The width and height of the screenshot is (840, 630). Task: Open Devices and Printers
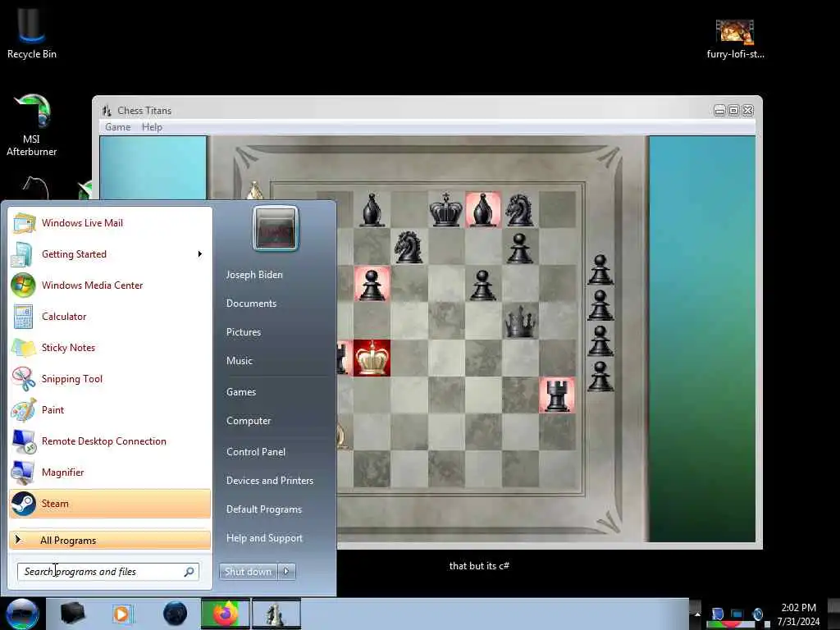click(x=269, y=481)
